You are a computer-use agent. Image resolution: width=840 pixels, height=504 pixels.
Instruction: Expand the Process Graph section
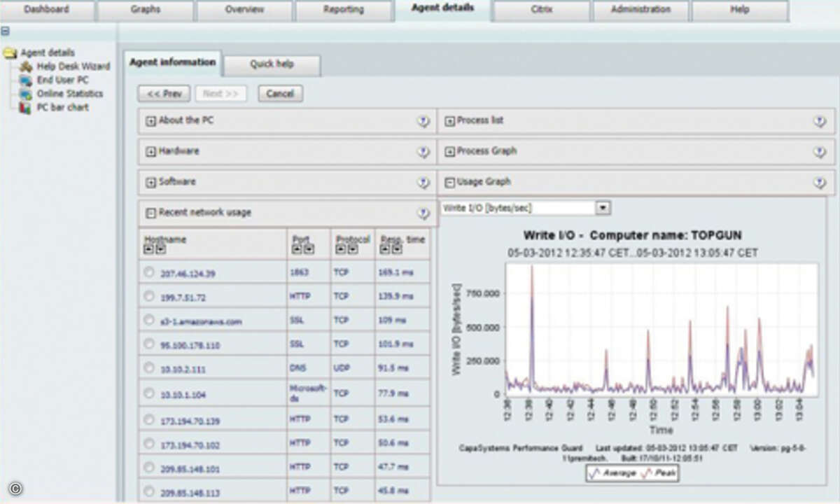pyautogui.click(x=449, y=151)
